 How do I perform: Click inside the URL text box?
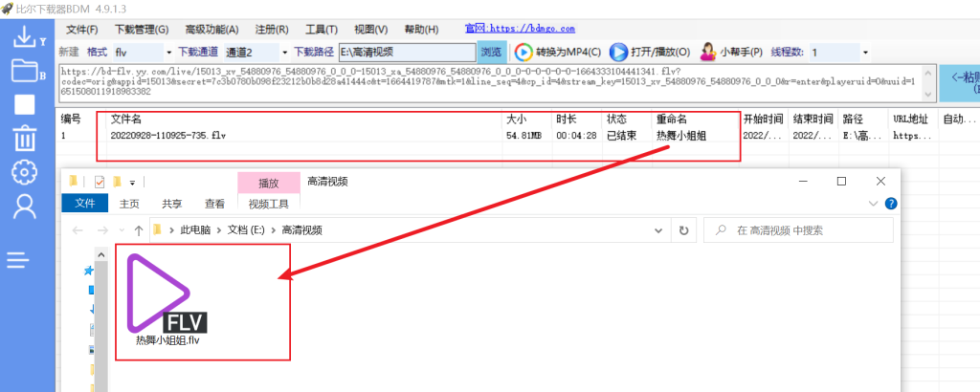click(x=491, y=82)
